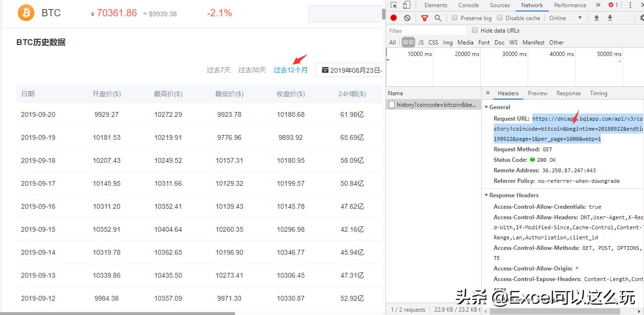Import HAR file via the import icon
The width and height of the screenshot is (644, 315).
point(598,18)
